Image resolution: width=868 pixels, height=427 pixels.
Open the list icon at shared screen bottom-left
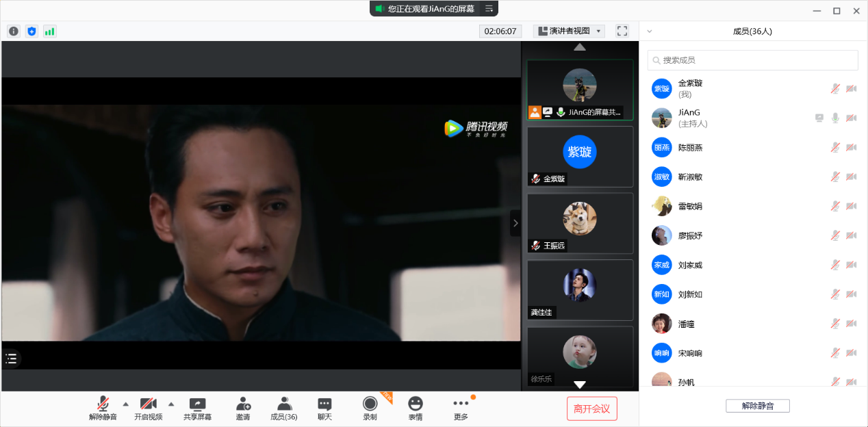11,358
